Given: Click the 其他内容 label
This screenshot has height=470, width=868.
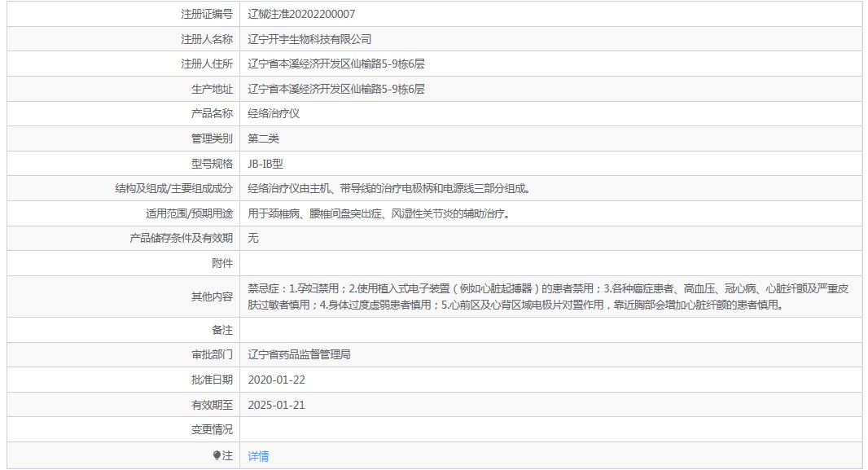Looking at the screenshot, I should [212, 296].
